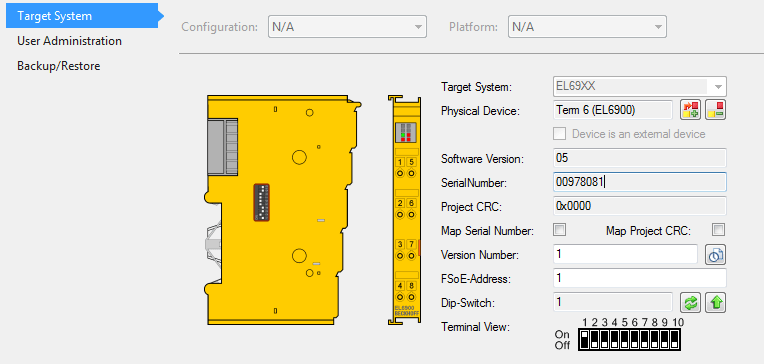Open the version history clock icon

715,254
